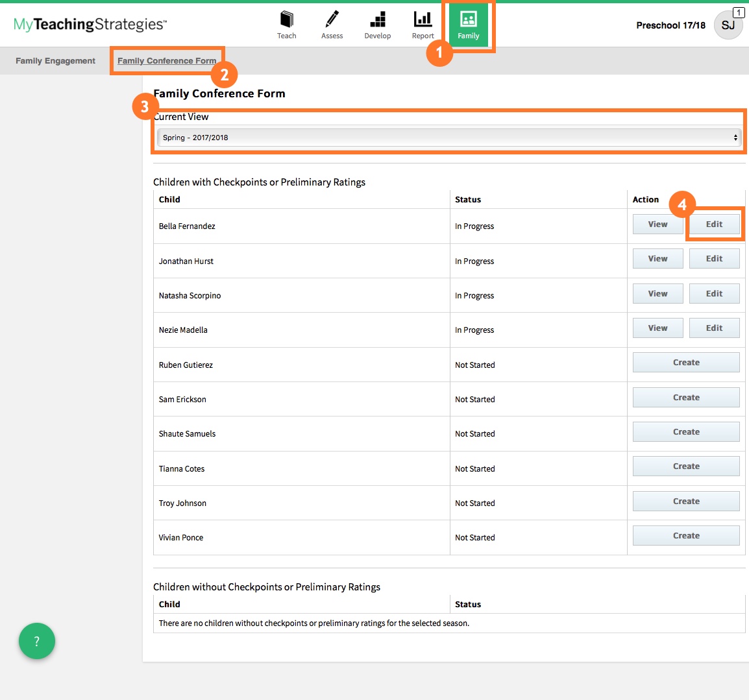749x700 pixels.
Task: Click the MyTeachingStrategies logo
Action: click(90, 25)
